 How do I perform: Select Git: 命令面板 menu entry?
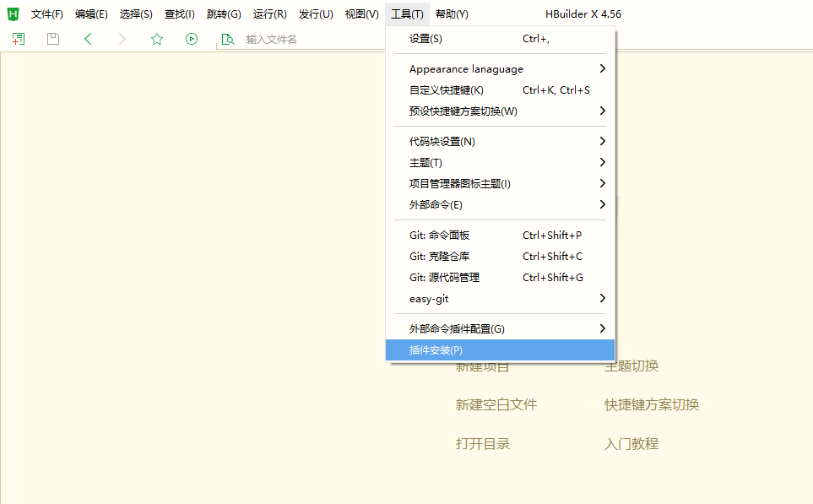pos(501,236)
